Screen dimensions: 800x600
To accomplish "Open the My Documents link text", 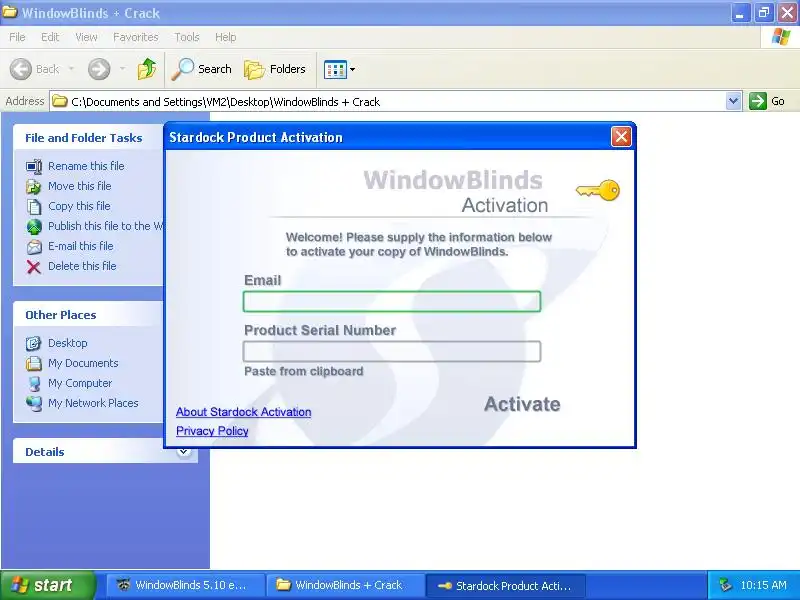I will [83, 363].
